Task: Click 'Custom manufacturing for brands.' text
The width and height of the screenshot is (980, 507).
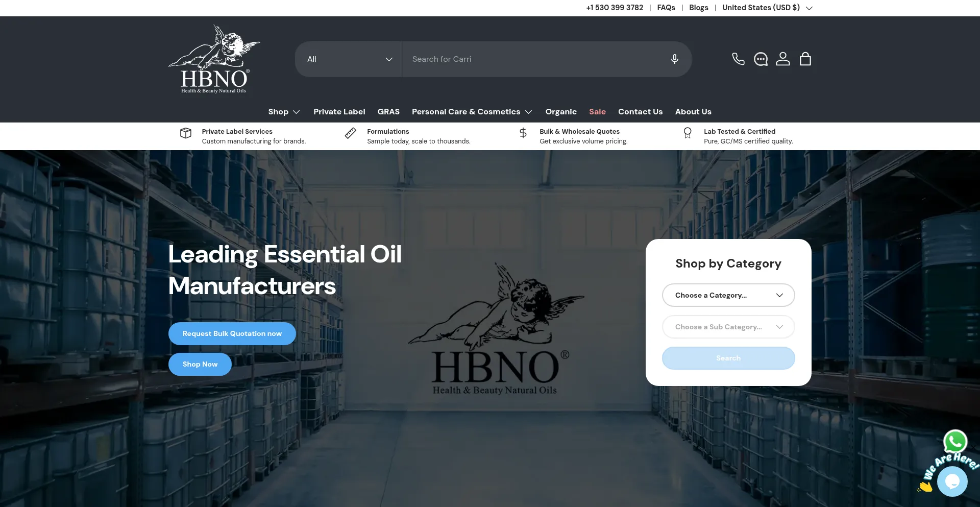Action: point(254,141)
